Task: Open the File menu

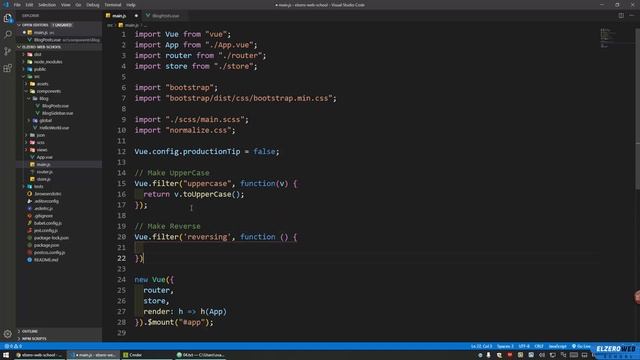Action: pyautogui.click(x=17, y=5)
